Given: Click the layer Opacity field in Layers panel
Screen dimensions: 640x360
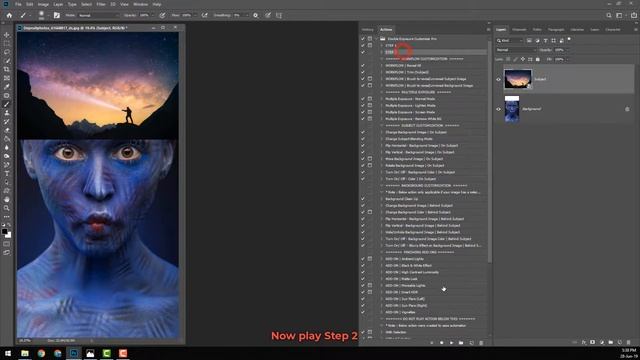Looking at the screenshot, I should (560, 50).
